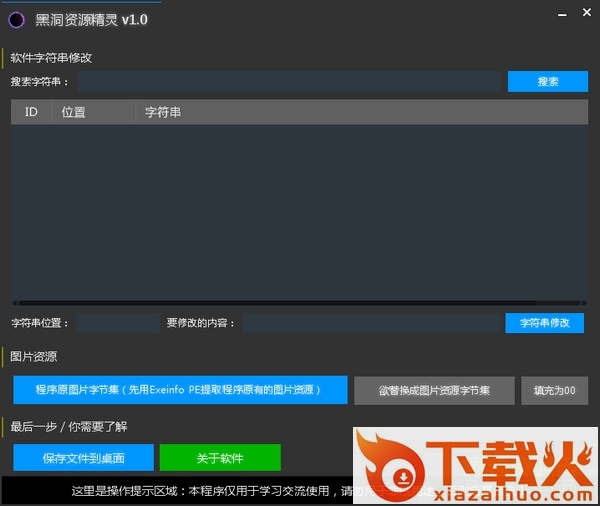The width and height of the screenshot is (600, 506).
Task: Click 保存文件到桌面 button
Action: pos(83,458)
